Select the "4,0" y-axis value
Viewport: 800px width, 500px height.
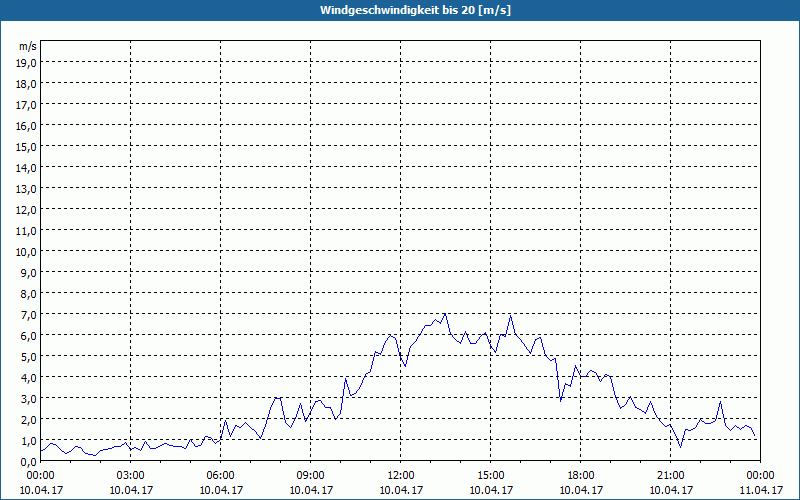click(29, 378)
